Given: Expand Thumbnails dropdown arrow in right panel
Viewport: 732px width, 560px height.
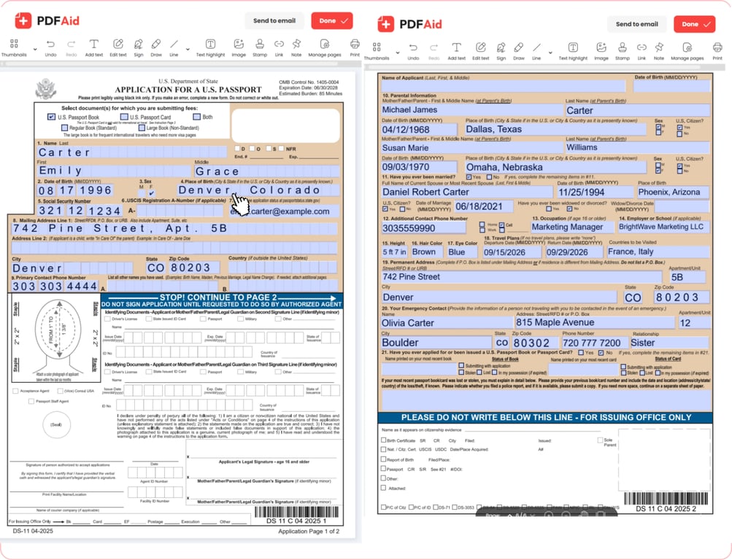Looking at the screenshot, I should (398, 52).
